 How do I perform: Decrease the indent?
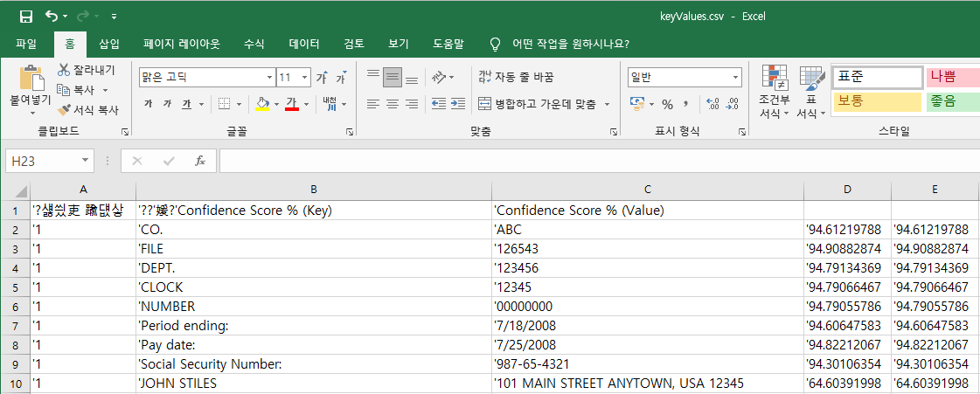tap(440, 104)
